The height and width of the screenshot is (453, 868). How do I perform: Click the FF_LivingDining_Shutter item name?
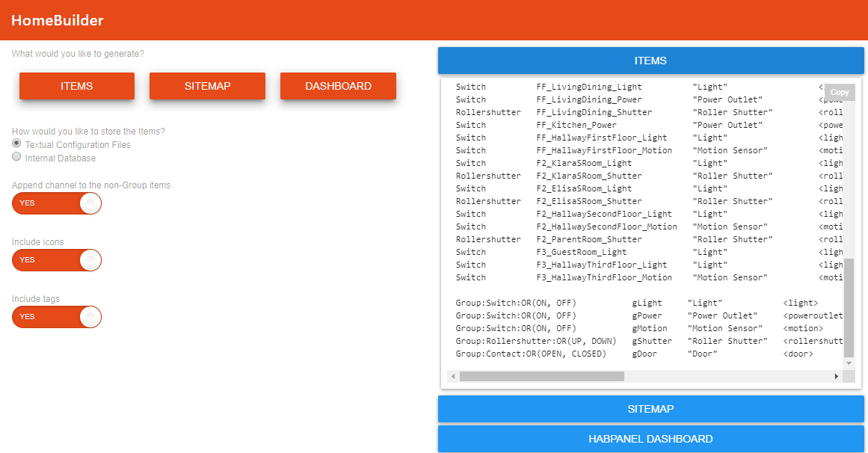pyautogui.click(x=594, y=112)
